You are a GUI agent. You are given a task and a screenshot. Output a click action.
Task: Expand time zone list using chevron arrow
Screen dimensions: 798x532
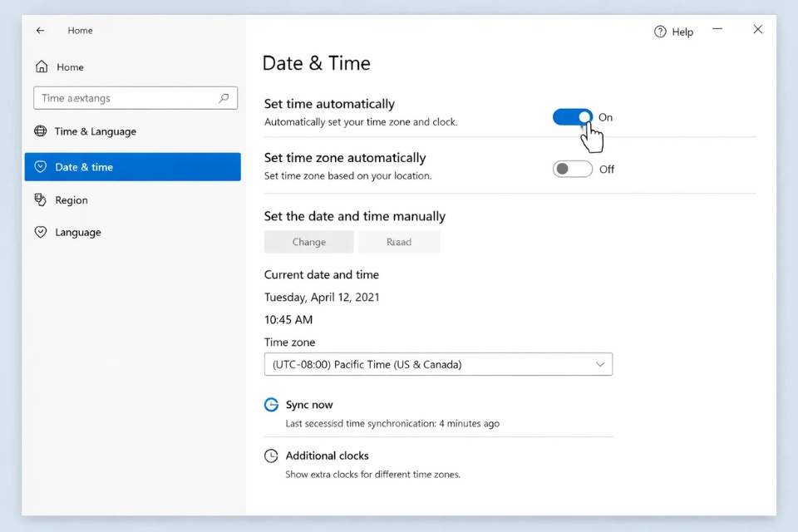click(600, 364)
